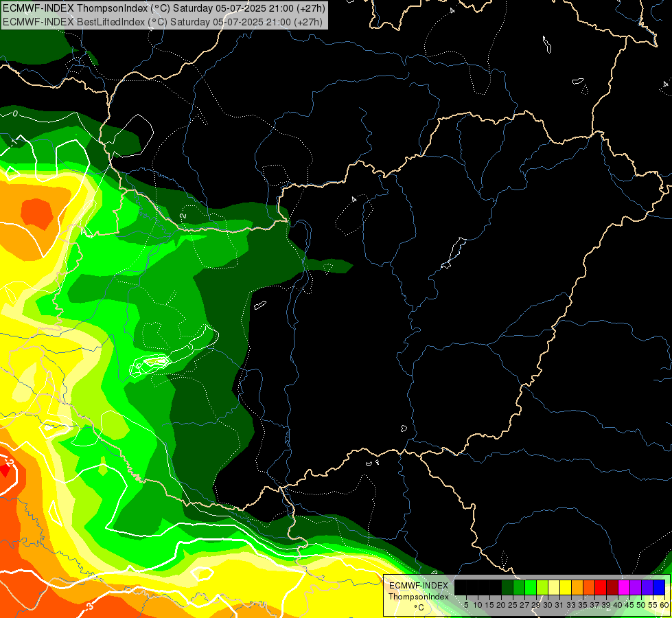The image size is (672, 618).
Task: Click the bright green 27–29 legend swatch
Action: coord(531,587)
